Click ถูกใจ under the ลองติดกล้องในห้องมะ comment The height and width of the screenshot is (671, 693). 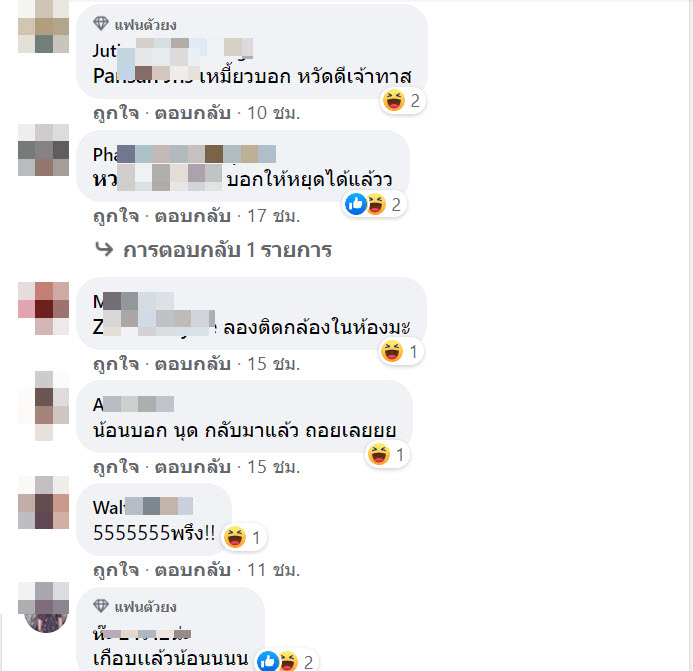[x=116, y=364]
